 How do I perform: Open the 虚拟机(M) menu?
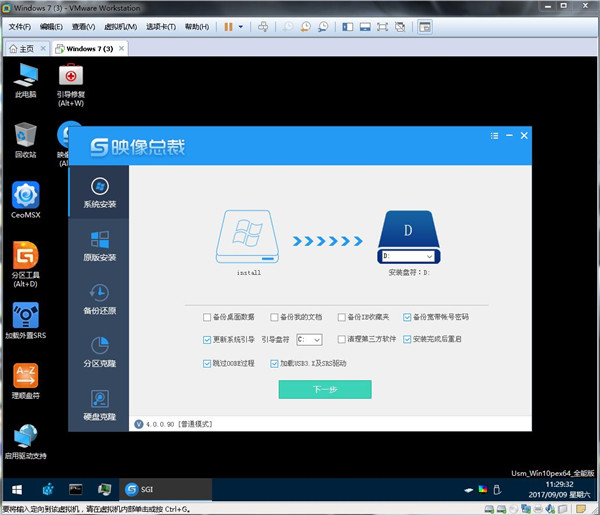coord(121,27)
